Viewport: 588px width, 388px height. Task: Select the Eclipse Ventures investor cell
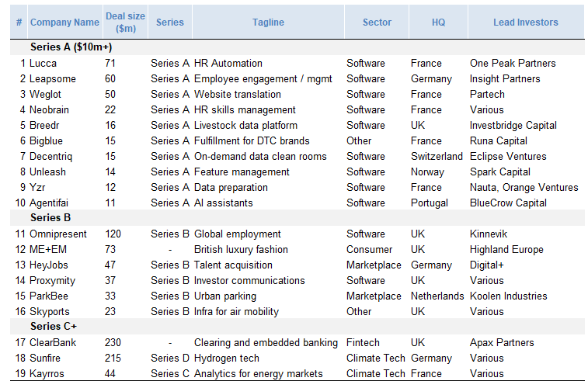coord(508,157)
